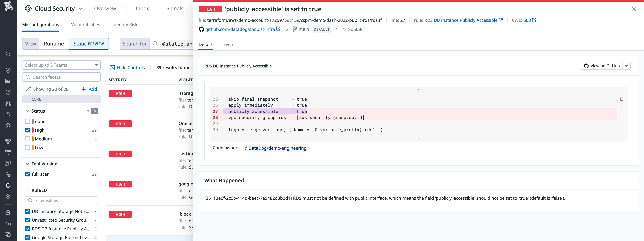The height and width of the screenshot is (241, 644).
Task: Enable the Medium status checkbox
Action: pos(28,139)
